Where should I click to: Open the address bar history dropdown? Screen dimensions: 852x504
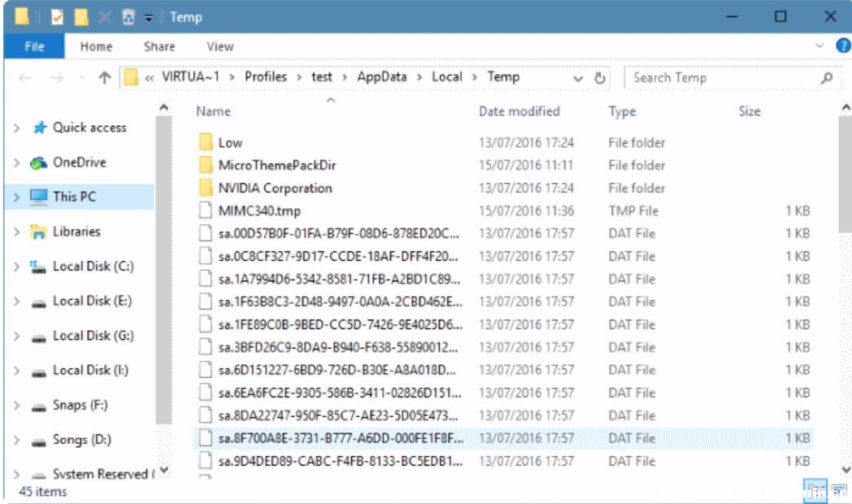[577, 79]
